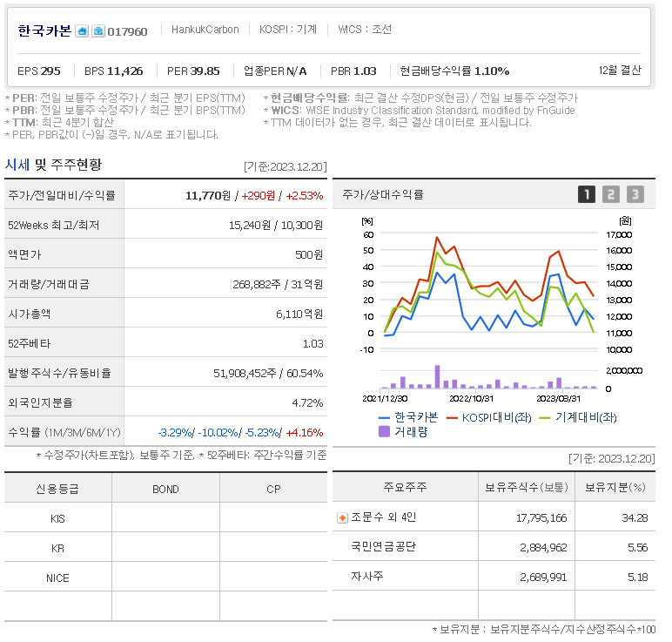The height and width of the screenshot is (642, 672).
Task: Click the PBR 1.03 value in header
Action: (x=353, y=71)
